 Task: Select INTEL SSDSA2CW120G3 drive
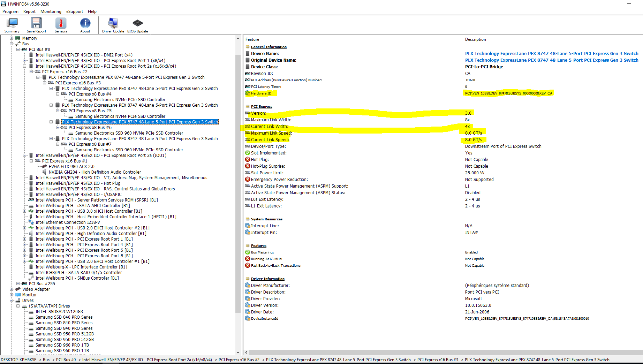tap(59, 312)
